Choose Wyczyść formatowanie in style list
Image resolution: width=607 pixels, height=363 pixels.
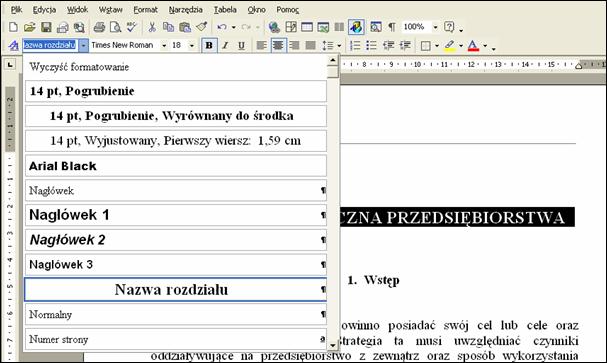click(x=176, y=67)
